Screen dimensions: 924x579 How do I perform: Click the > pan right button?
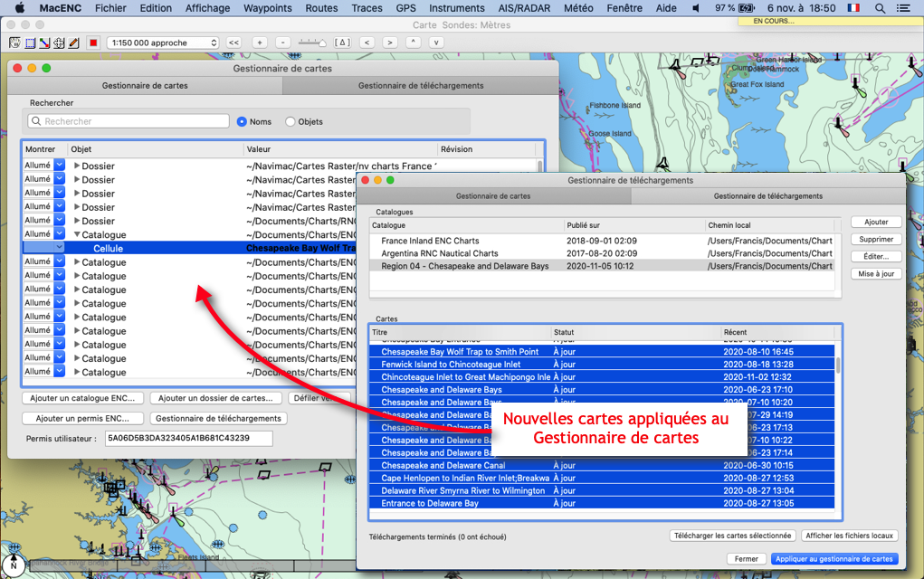[x=389, y=43]
